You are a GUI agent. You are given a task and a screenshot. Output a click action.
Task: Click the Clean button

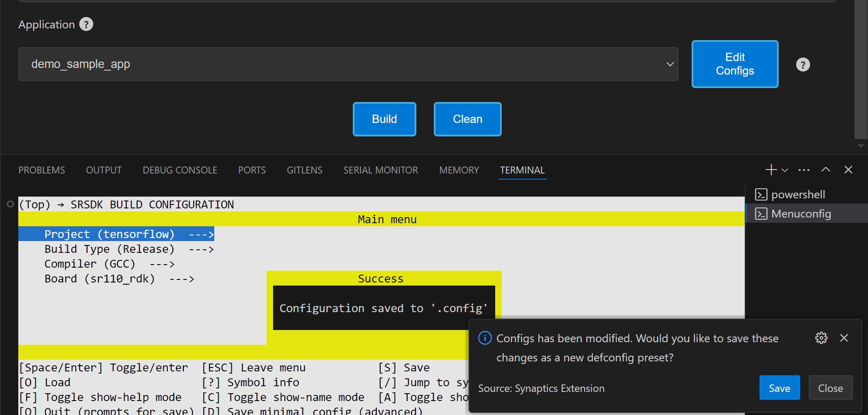point(467,119)
